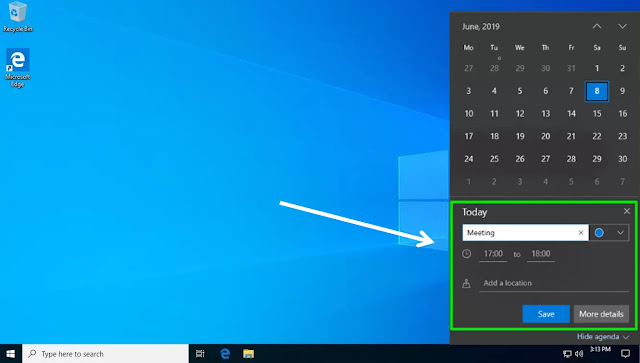Select June 1 in the calendar
This screenshot has height=363, width=640.
click(x=597, y=68)
